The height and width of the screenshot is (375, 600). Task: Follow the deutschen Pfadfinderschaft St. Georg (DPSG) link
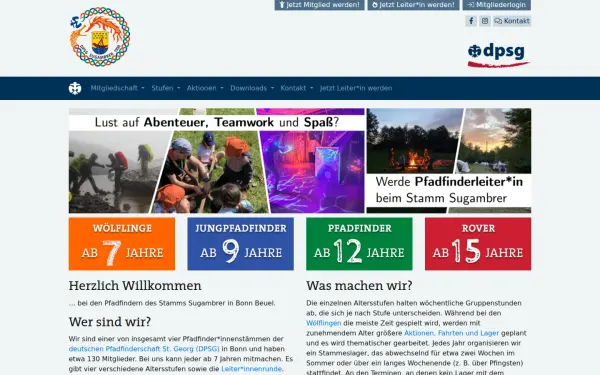(x=144, y=349)
